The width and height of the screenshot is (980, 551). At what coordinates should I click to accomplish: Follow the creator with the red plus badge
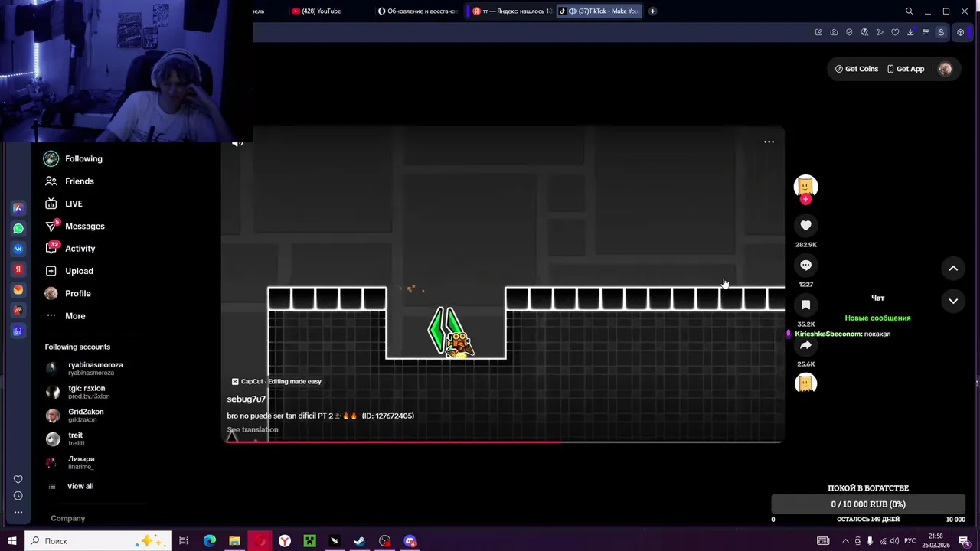[805, 200]
